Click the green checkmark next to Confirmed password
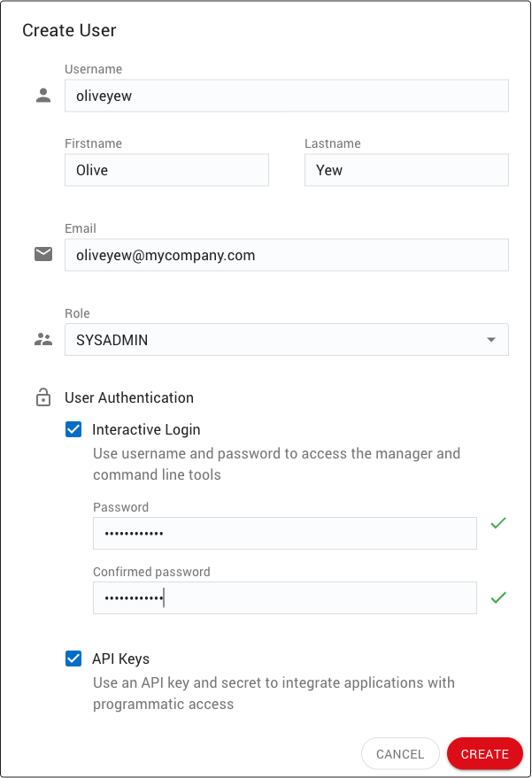 click(498, 597)
